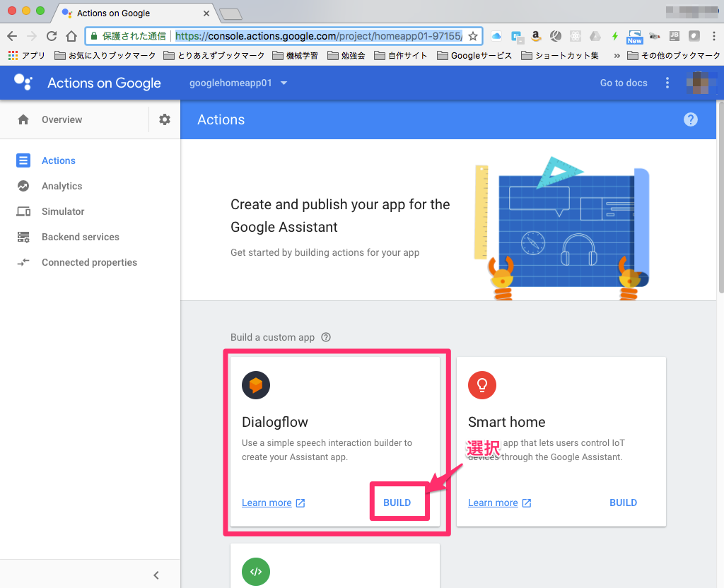Open a new tab with the blank tab button
The height and width of the screenshot is (588, 724).
[231, 14]
